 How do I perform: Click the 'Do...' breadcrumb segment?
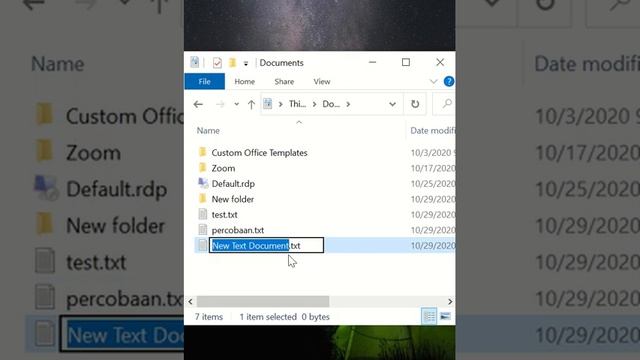[331, 104]
